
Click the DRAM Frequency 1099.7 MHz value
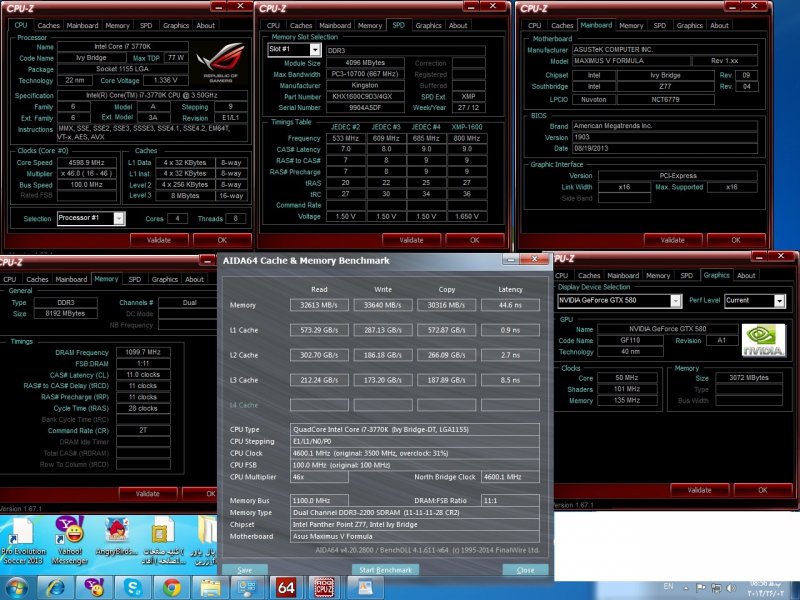click(143, 352)
